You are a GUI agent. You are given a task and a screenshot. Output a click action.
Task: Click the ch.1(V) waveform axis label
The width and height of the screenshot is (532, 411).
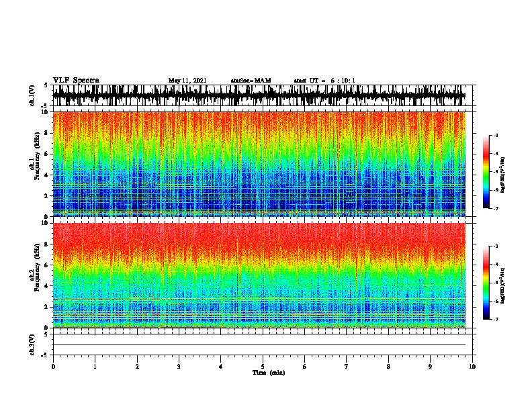(x=32, y=95)
